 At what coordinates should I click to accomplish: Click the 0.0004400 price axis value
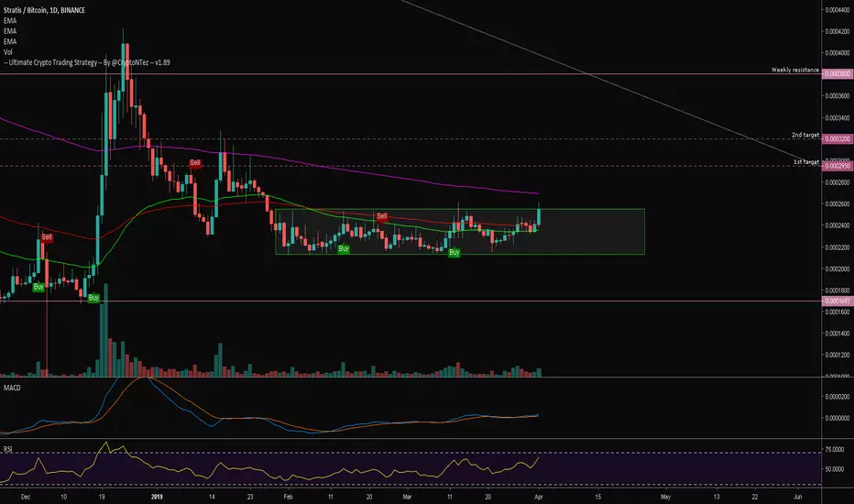(838, 10)
